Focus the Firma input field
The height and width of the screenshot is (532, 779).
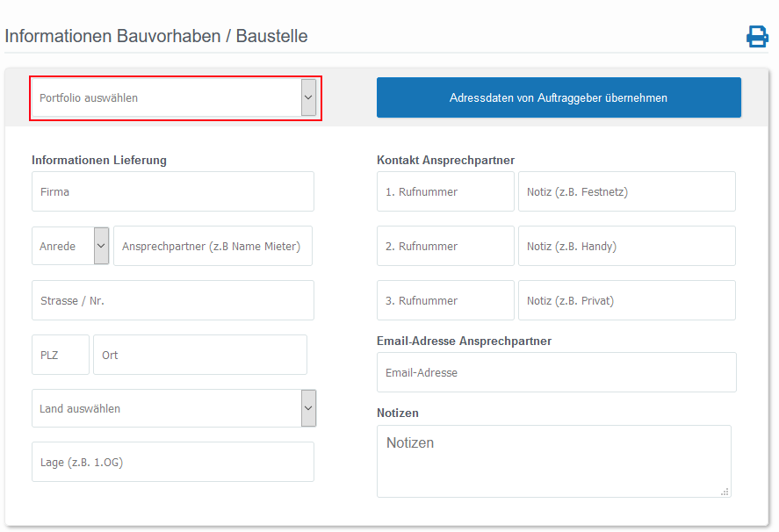coord(173,191)
